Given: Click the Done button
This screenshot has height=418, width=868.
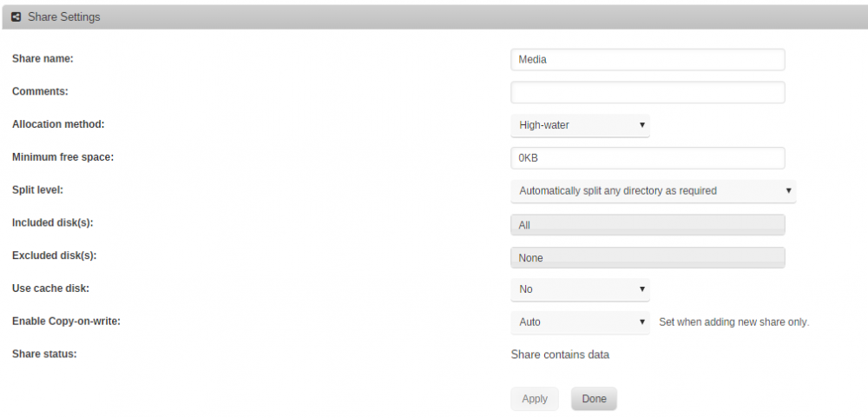Looking at the screenshot, I should (594, 399).
